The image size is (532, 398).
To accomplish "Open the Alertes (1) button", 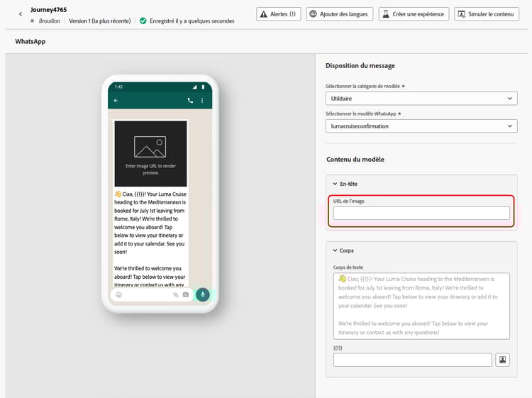I will point(279,14).
